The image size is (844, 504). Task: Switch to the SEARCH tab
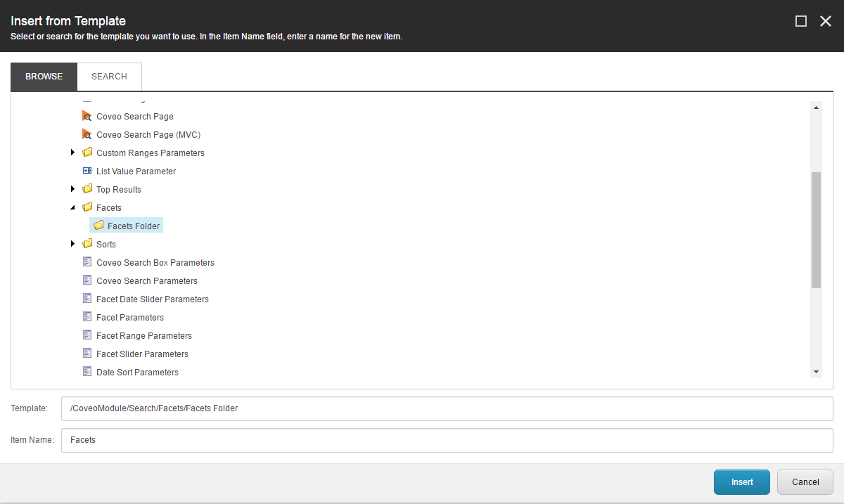pyautogui.click(x=109, y=76)
